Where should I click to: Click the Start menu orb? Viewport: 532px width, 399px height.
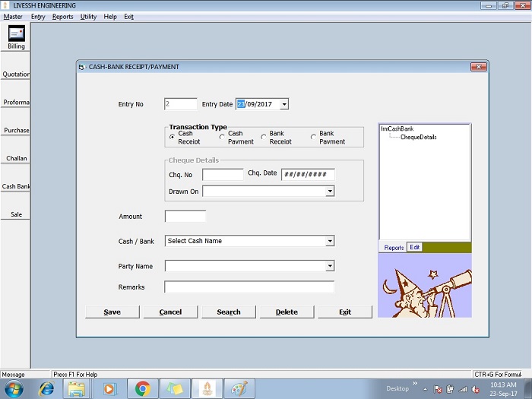[14, 388]
